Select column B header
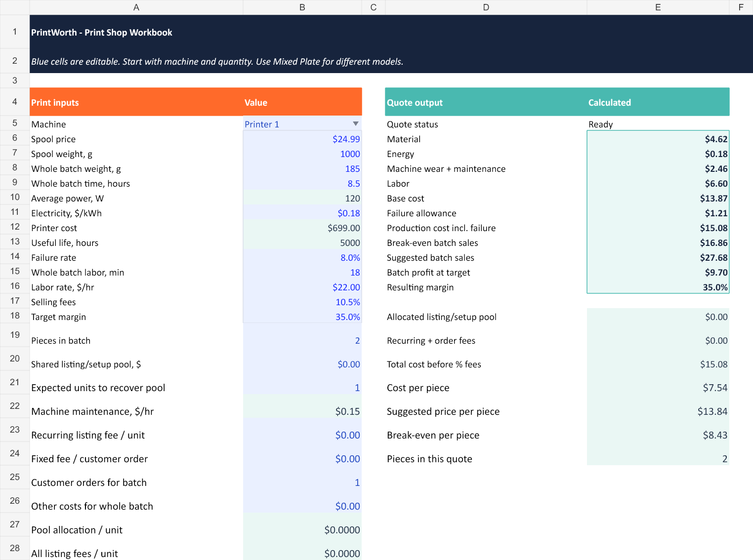The height and width of the screenshot is (560, 753). 302,7
